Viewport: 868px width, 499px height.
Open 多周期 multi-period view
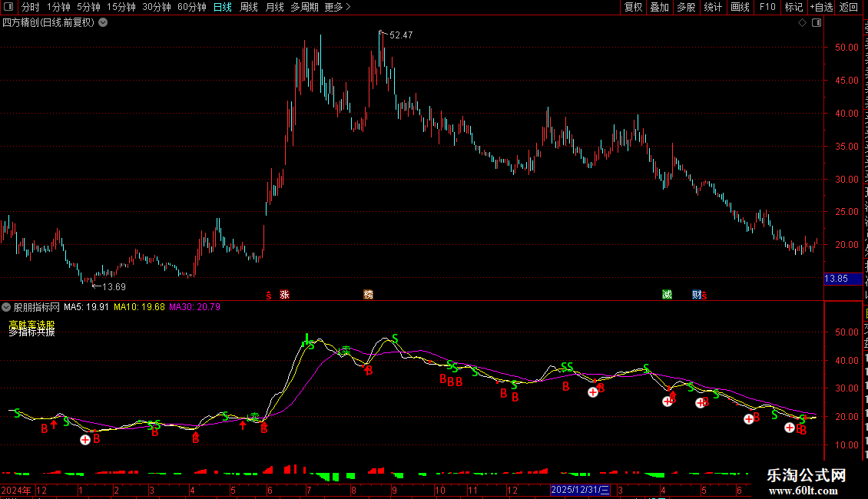(304, 7)
